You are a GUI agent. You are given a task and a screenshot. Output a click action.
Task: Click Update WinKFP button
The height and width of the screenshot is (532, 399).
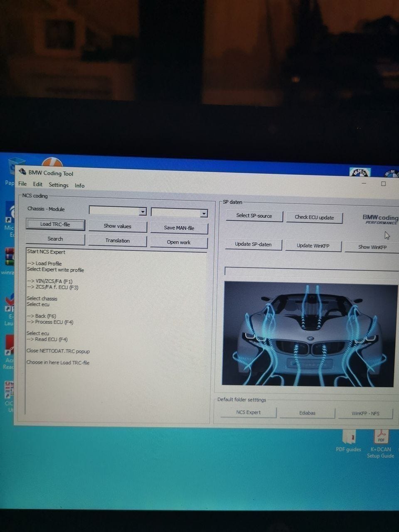point(313,246)
